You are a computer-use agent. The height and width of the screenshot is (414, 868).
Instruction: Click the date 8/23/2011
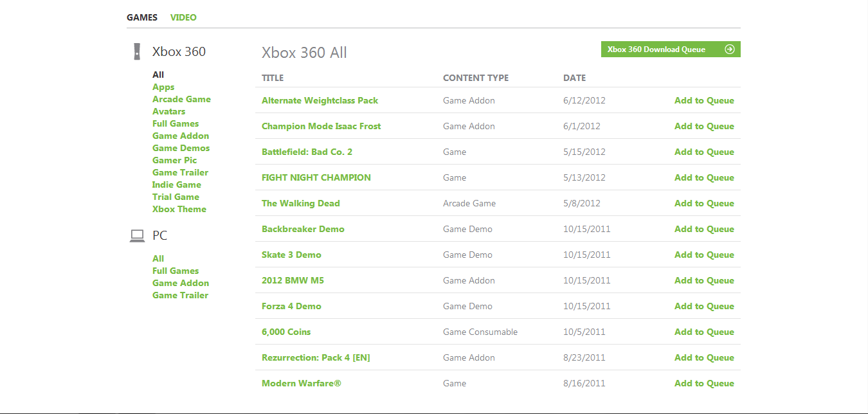coord(584,357)
